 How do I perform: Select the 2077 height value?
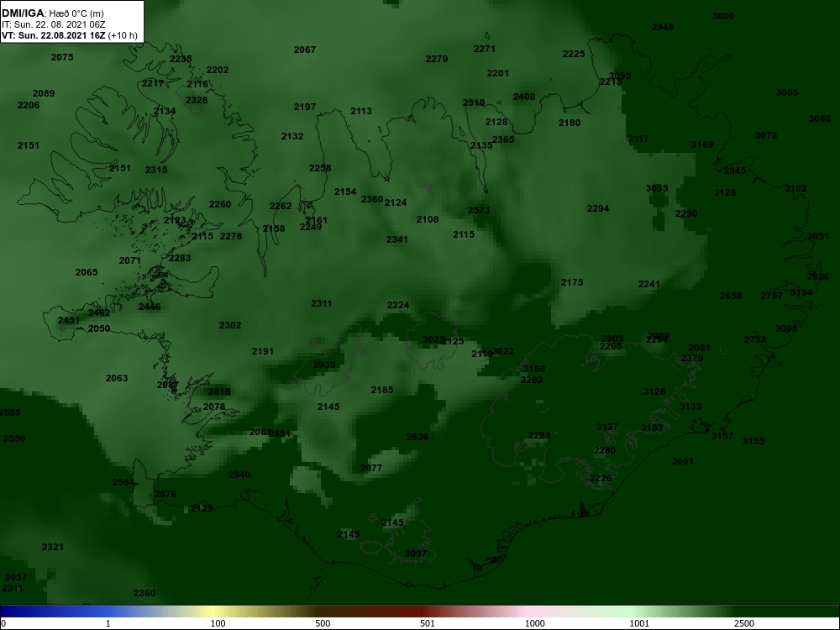point(371,468)
